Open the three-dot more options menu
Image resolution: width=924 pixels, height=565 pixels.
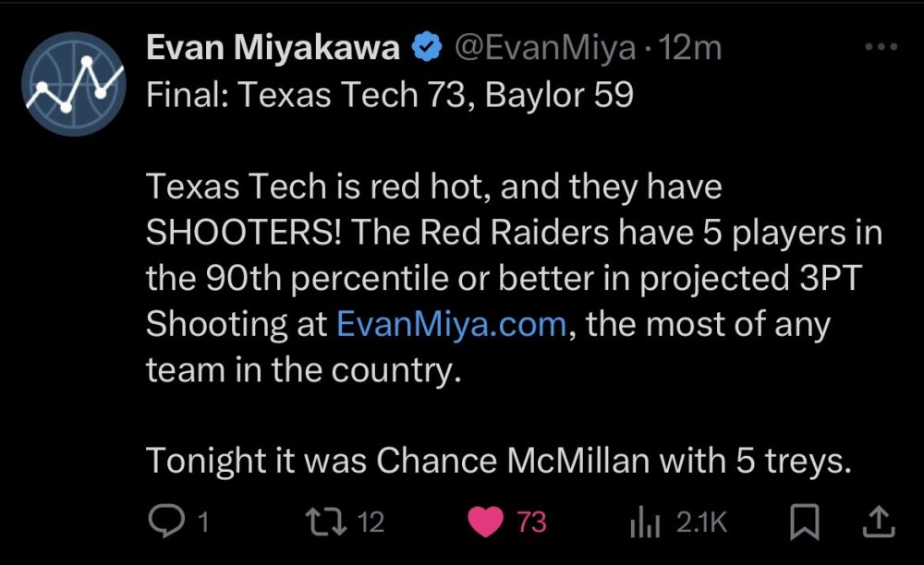coord(880,48)
